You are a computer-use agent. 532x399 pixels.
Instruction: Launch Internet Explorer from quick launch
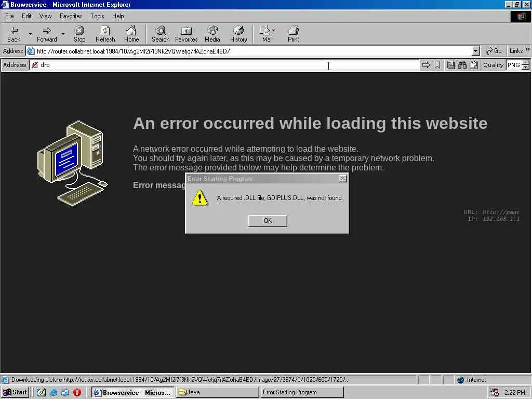coord(54,393)
